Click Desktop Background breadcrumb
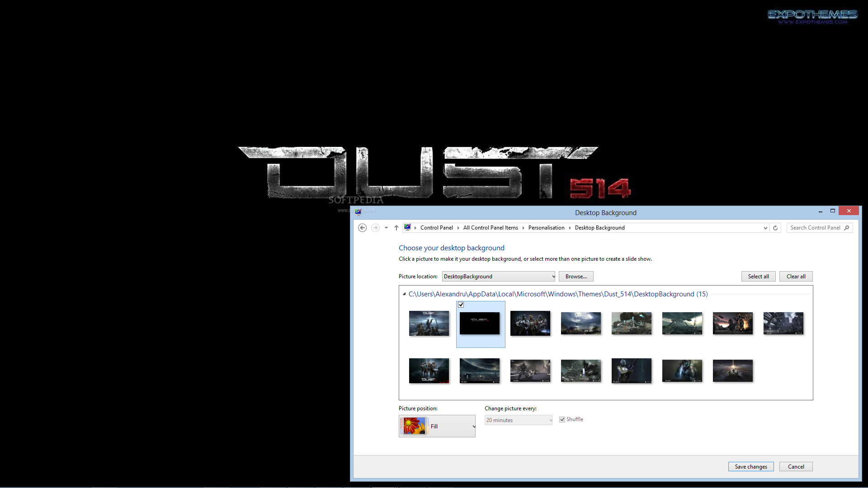 [599, 228]
